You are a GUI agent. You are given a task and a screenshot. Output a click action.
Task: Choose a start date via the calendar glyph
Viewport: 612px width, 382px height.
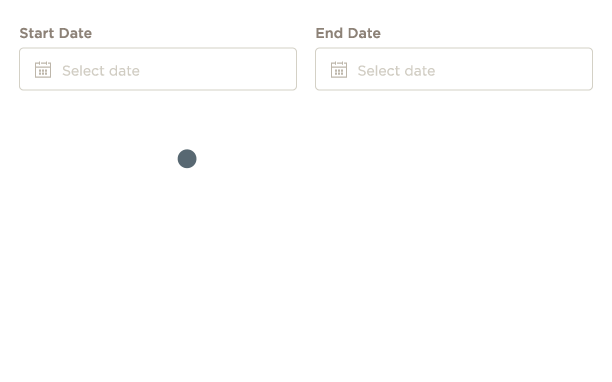pos(43,70)
